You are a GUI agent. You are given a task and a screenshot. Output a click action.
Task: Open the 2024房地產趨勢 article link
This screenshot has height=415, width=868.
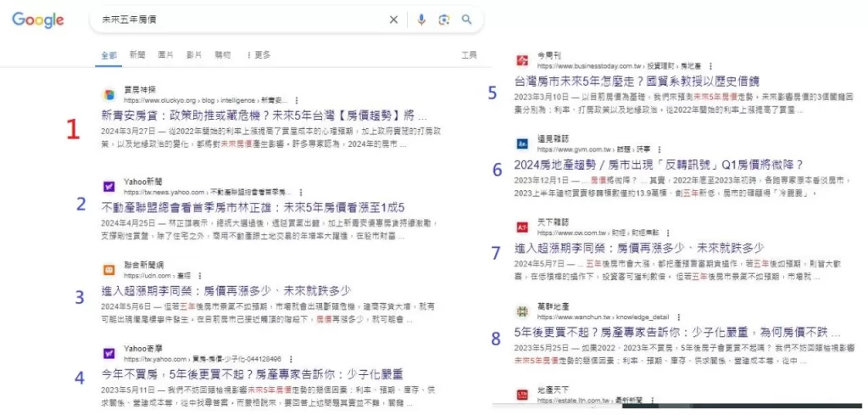tap(658, 165)
